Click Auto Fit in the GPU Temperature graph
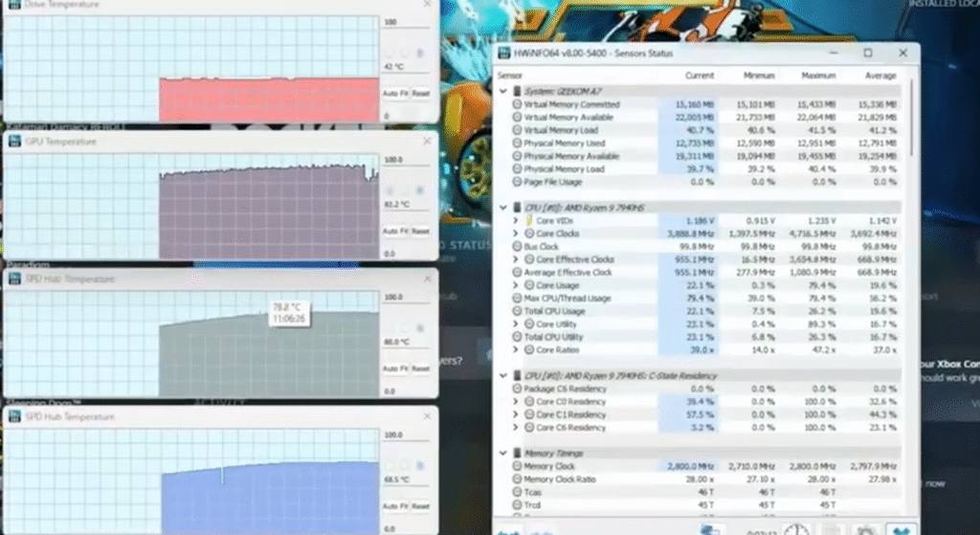 pyautogui.click(x=395, y=231)
